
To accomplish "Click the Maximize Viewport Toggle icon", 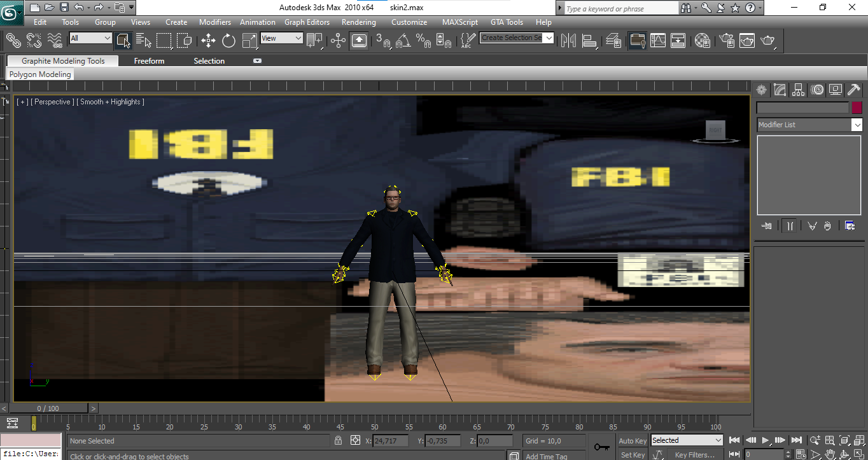I will [859, 454].
